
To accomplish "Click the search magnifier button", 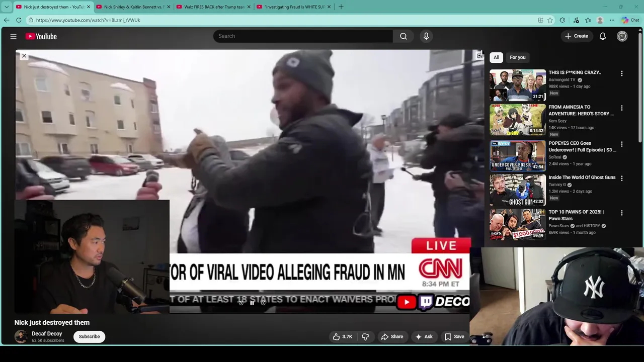I will 404,36.
